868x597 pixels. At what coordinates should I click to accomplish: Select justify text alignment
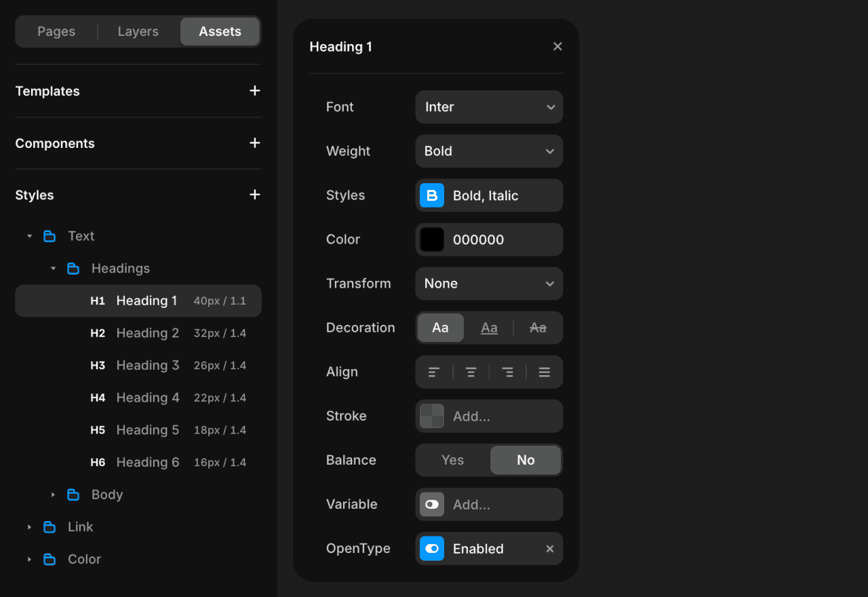[544, 372]
